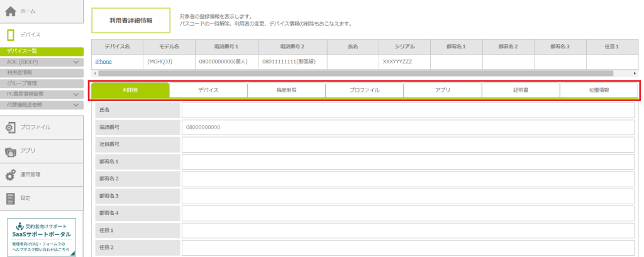Click the App icon in sidebar
Image resolution: width=644 pixels, height=257 pixels.
click(x=11, y=151)
